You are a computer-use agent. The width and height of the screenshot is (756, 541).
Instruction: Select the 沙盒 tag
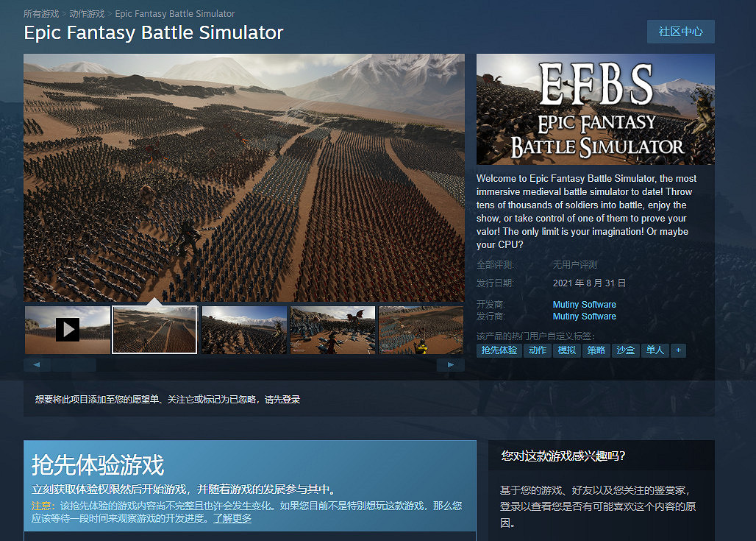point(625,350)
